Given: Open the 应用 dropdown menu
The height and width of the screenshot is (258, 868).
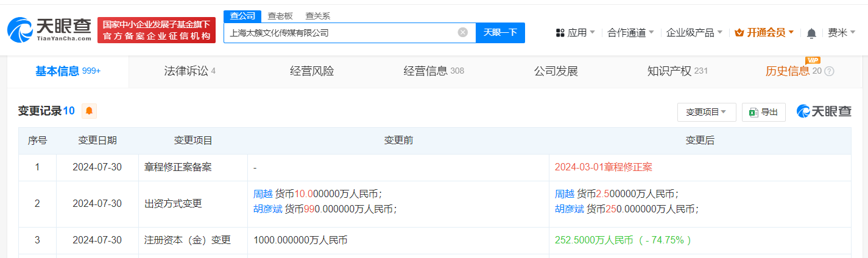Looking at the screenshot, I should click(x=576, y=33).
